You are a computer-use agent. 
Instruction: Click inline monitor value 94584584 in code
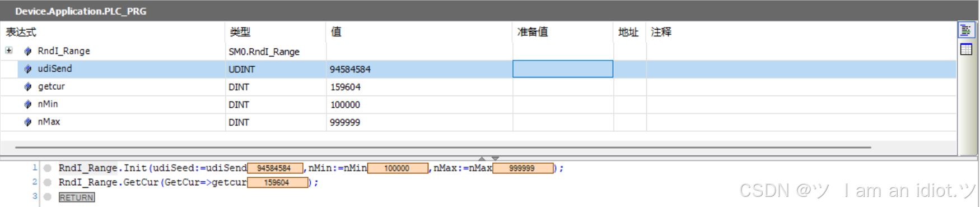[x=275, y=168]
